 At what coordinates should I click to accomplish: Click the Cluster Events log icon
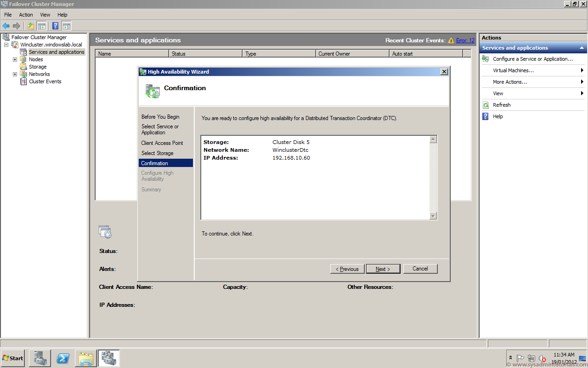click(23, 81)
